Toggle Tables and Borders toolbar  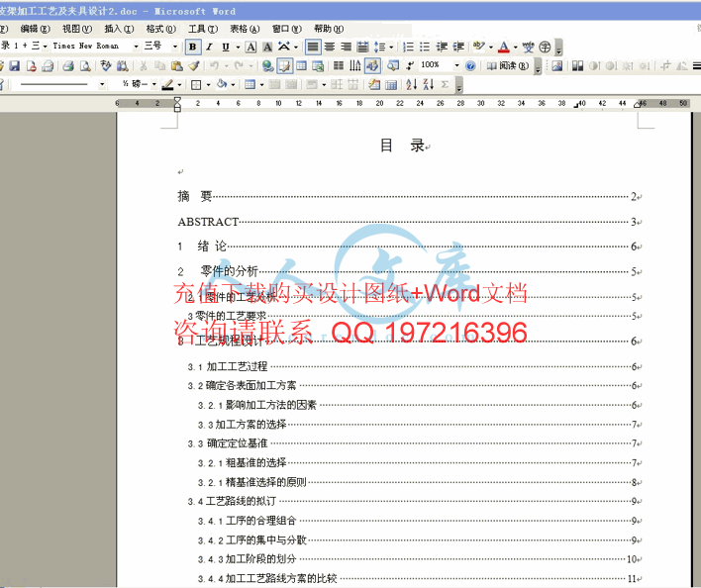pyautogui.click(x=284, y=66)
